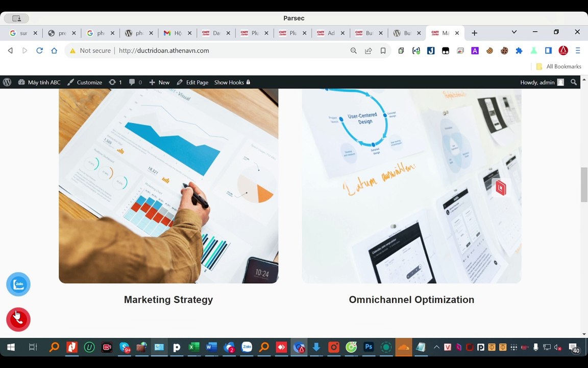Click the page vertical scrollbar thumb
Viewport: 588px width, 368px height.
pyautogui.click(x=584, y=185)
